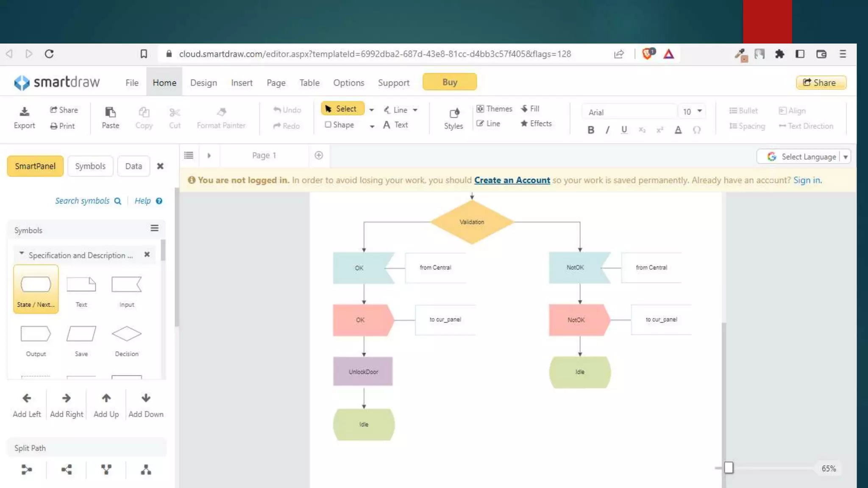Choose the first Split Path icon
The height and width of the screenshot is (488, 868).
coord(26,469)
